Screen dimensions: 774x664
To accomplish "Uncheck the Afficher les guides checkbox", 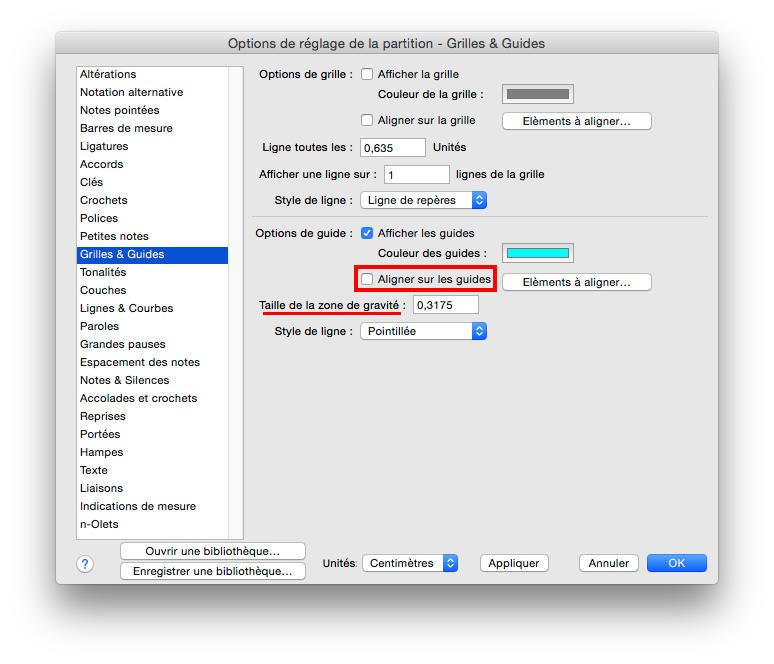I will (x=367, y=233).
